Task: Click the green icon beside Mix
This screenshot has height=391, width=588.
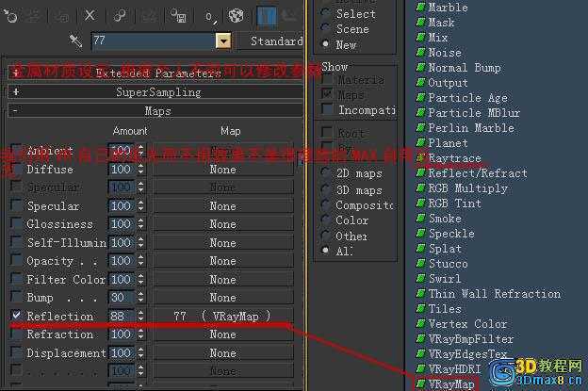Action: click(421, 37)
